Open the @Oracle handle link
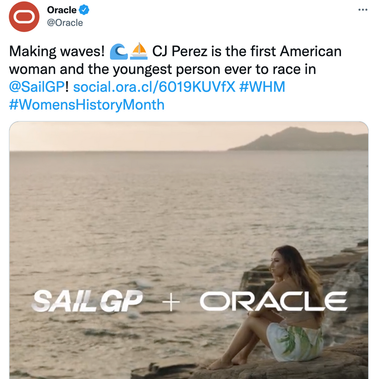Image resolution: width=379 pixels, height=379 pixels. (x=65, y=23)
